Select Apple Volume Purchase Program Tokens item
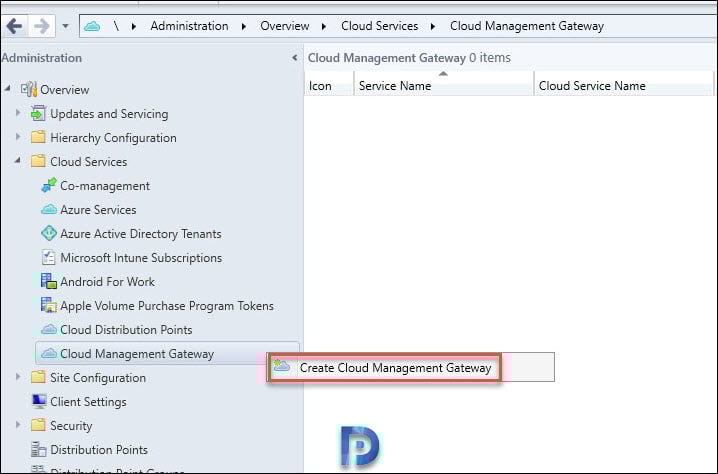The image size is (718, 474). 167,306
